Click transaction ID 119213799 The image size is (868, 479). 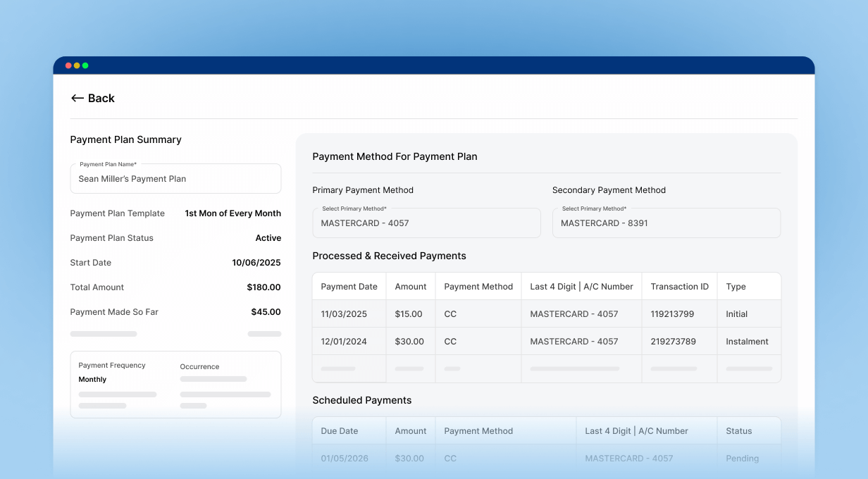672,314
